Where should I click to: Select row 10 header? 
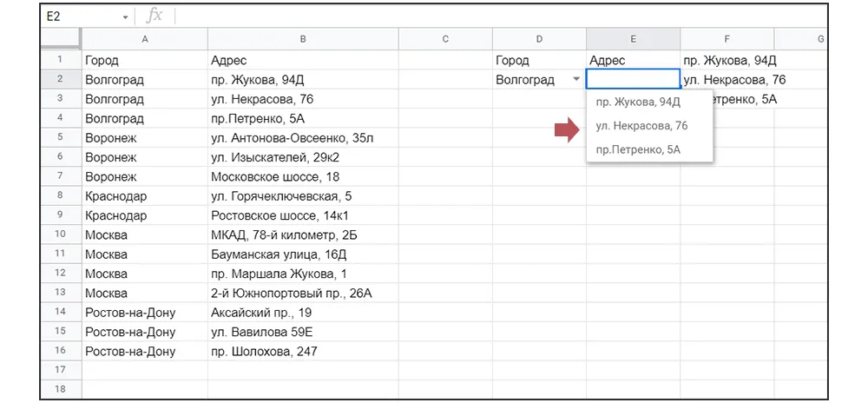(60, 235)
